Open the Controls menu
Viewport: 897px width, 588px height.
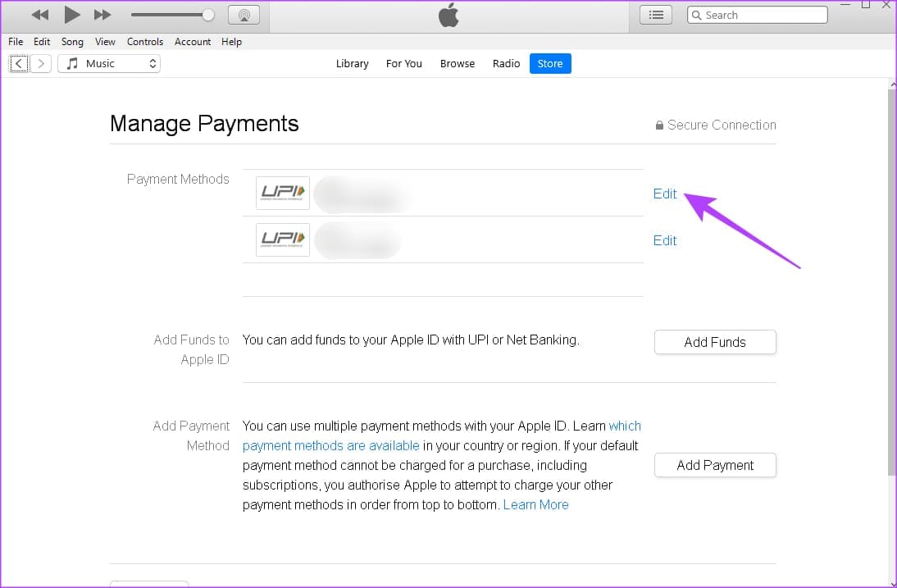click(x=145, y=42)
